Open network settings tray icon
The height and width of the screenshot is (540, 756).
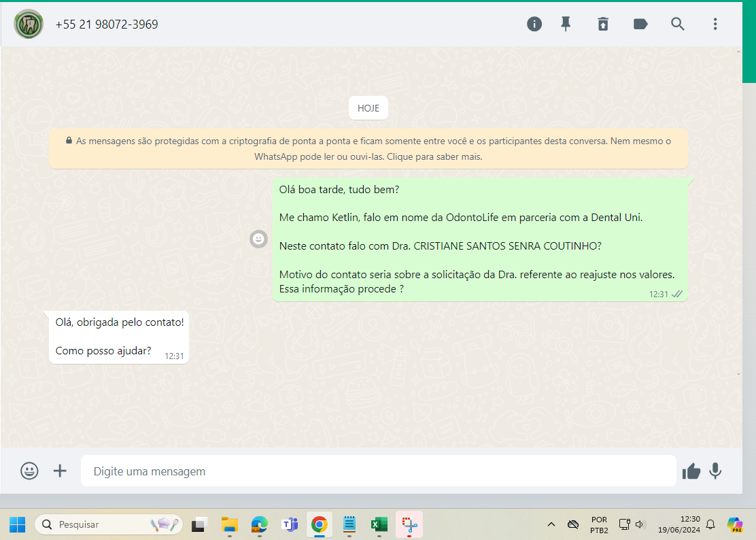(x=624, y=524)
